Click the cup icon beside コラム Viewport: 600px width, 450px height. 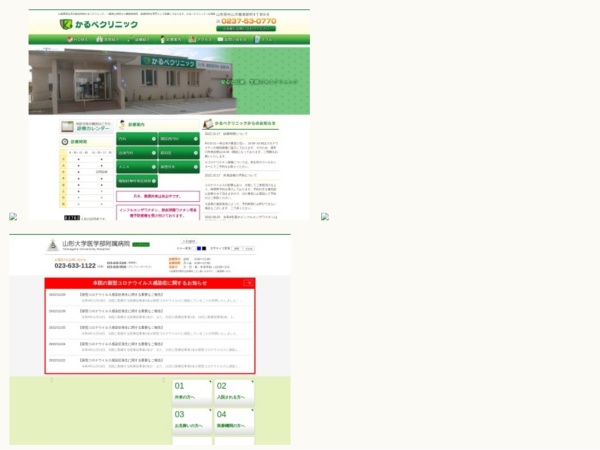(257, 39)
